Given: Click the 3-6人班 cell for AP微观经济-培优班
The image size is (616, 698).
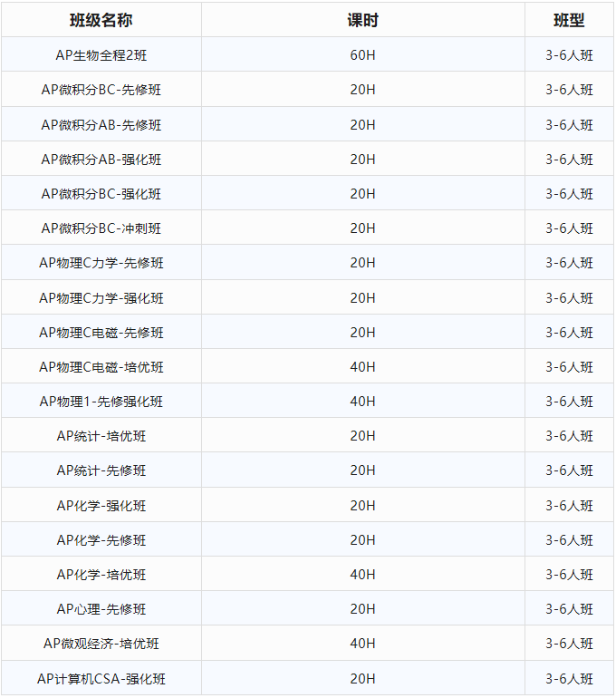Looking at the screenshot, I should [569, 644].
